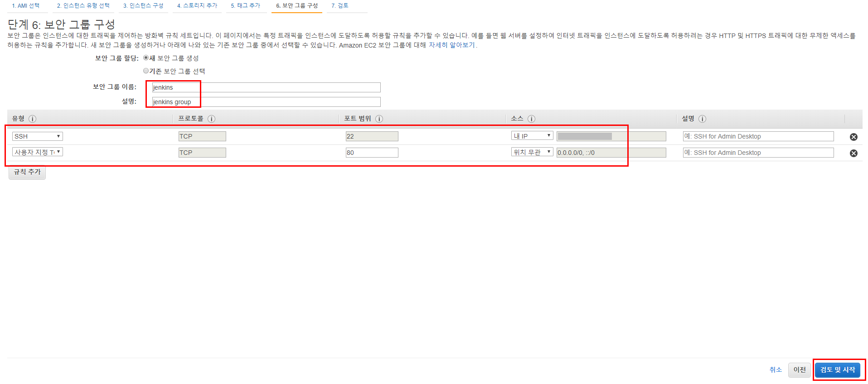Select the 기존 보안 그룹 선택 radio button

(146, 71)
